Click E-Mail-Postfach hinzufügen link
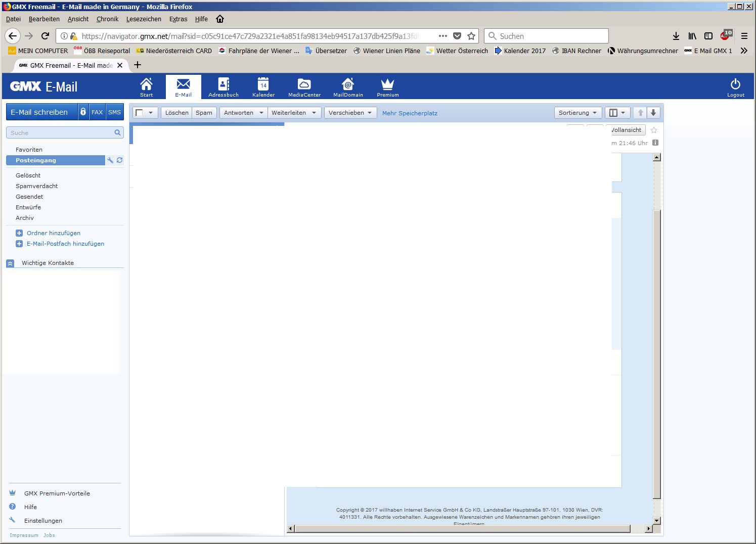The height and width of the screenshot is (544, 756). (65, 244)
